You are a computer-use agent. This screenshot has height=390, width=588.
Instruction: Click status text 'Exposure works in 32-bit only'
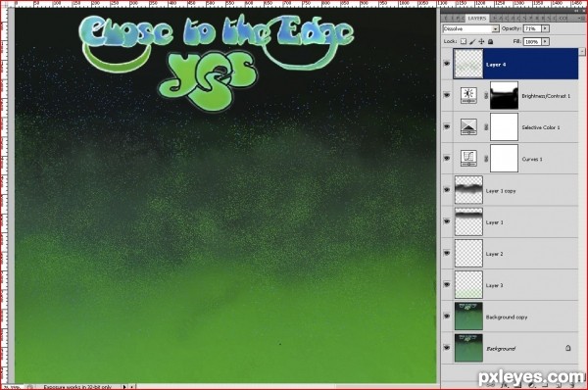77,387
